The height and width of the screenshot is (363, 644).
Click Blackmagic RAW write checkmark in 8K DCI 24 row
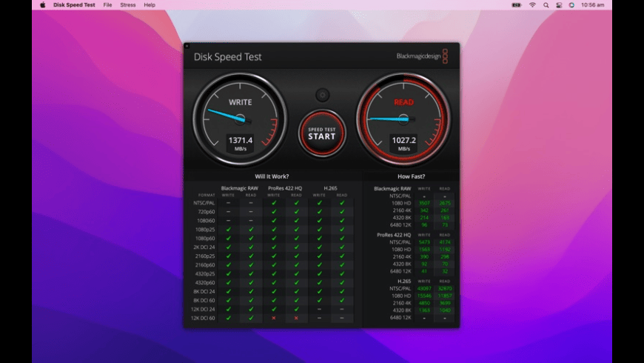(228, 291)
